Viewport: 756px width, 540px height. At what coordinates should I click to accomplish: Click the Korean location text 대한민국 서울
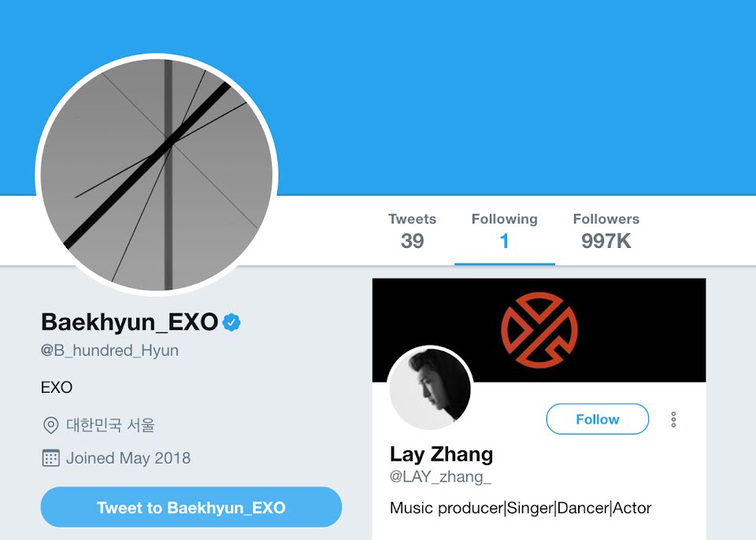110,425
